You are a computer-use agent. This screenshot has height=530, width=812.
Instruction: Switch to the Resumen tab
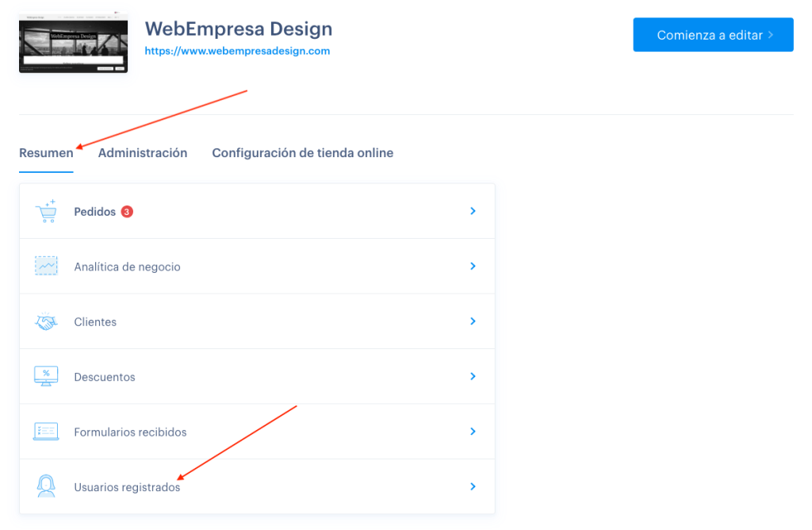click(x=46, y=153)
